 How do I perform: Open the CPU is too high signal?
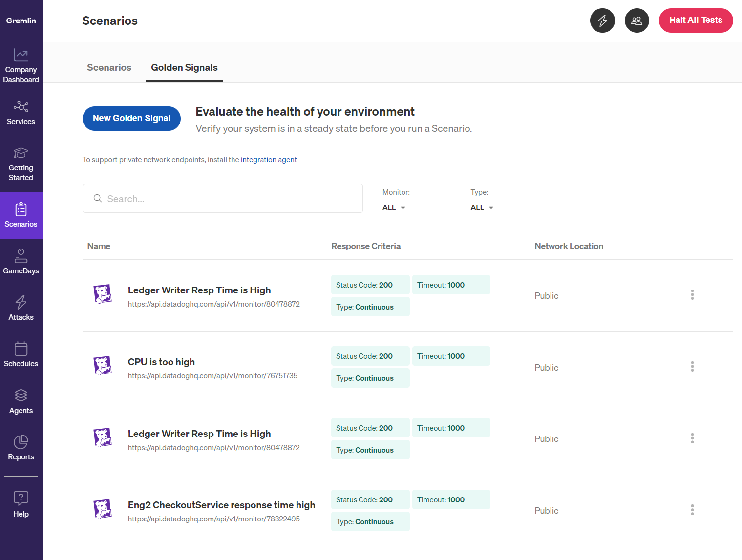(x=161, y=362)
